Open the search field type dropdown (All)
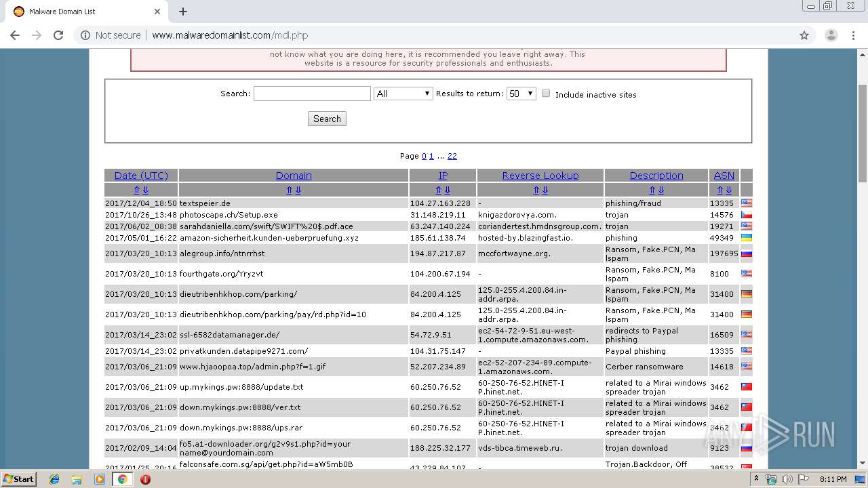This screenshot has height=488, width=868. pos(403,94)
